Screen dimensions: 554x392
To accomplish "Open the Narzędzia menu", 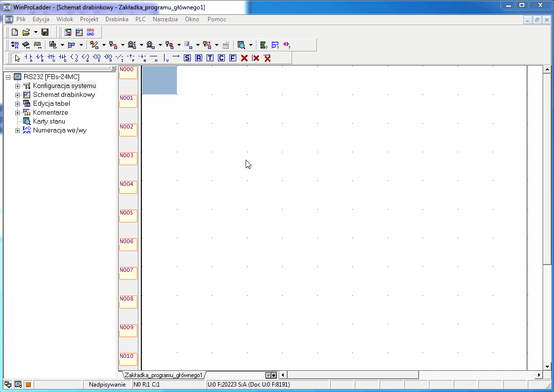I will click(165, 19).
